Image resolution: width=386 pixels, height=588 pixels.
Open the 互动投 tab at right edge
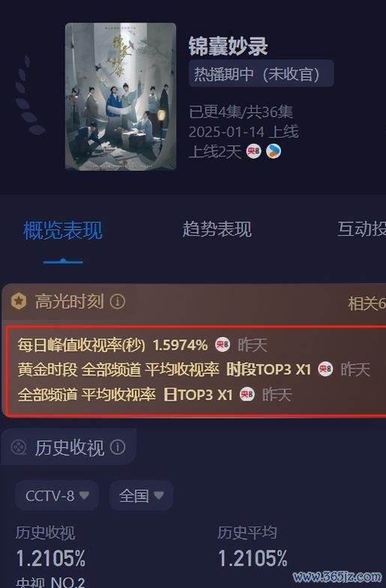(x=361, y=229)
